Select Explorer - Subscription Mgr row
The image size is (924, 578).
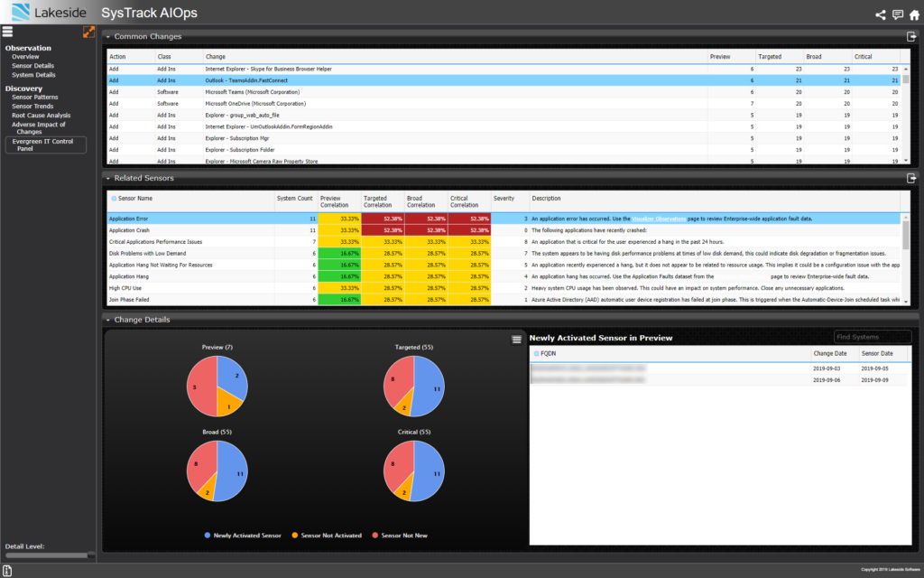[504, 138]
